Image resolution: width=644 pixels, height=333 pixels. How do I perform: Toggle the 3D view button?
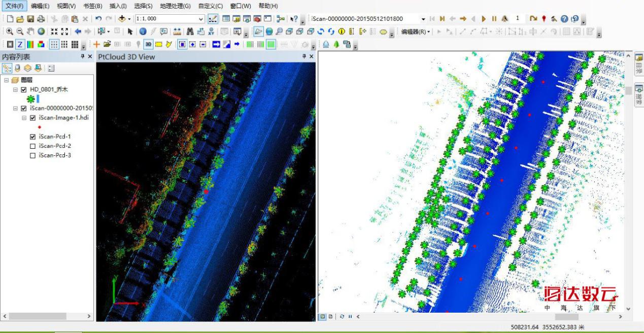tap(148, 44)
